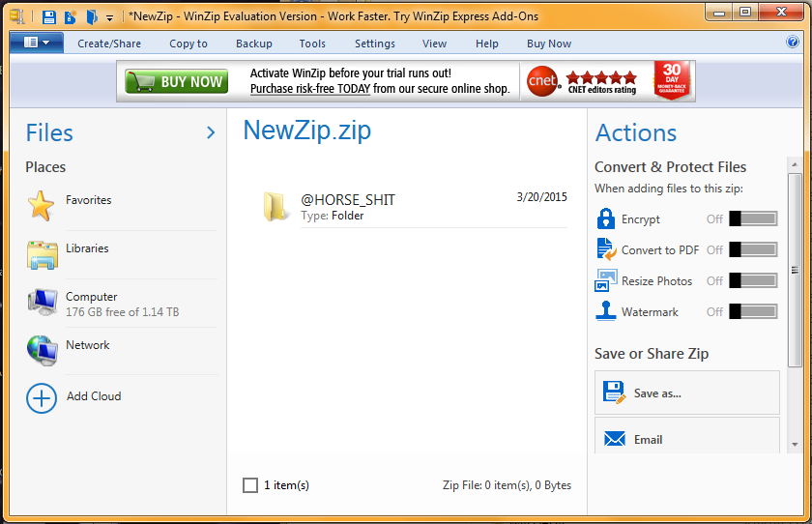Click the blue open zip icon in title bar
Image resolution: width=812 pixels, height=524 pixels.
pyautogui.click(x=92, y=17)
